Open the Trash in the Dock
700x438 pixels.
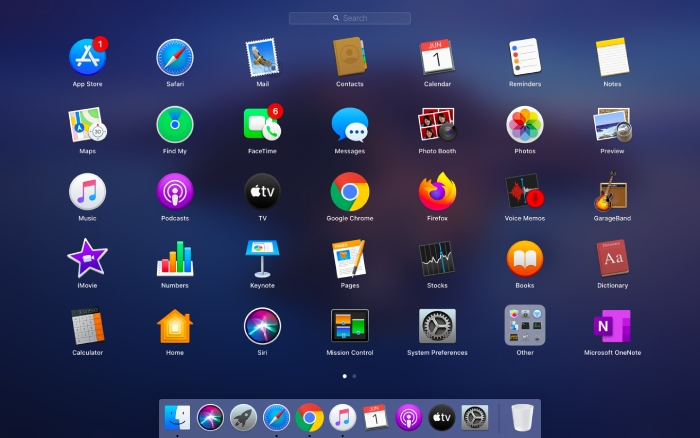point(522,418)
